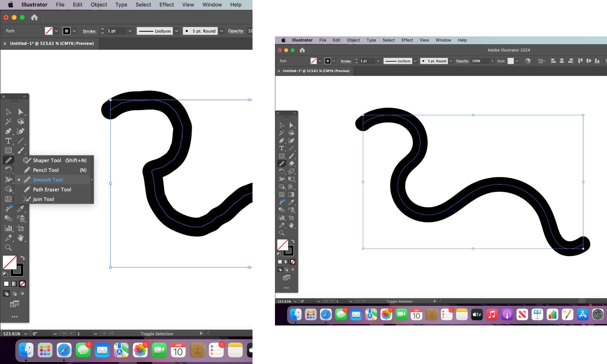Select the Pen tool
607x364 pixels.
[8, 131]
